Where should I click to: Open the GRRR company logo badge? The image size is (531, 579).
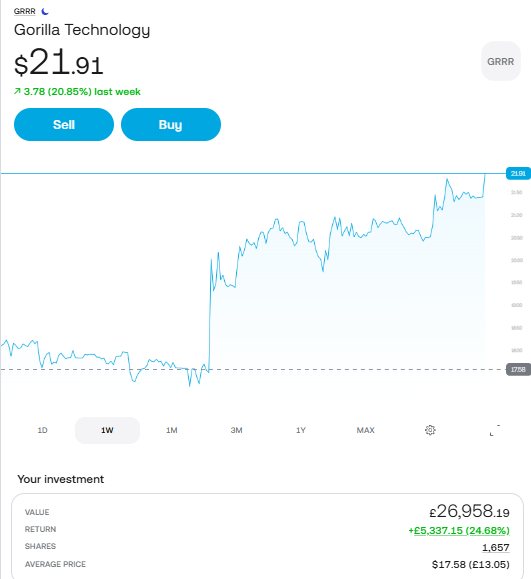(501, 61)
